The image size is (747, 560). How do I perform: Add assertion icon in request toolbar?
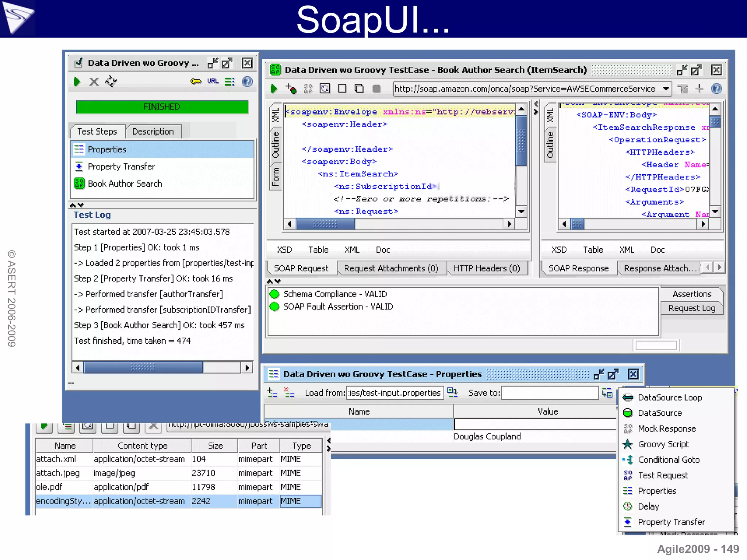coord(291,88)
